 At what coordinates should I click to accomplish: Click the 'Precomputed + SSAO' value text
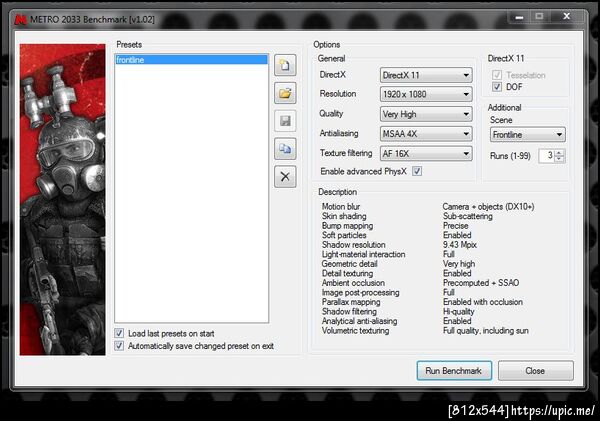pyautogui.click(x=481, y=283)
